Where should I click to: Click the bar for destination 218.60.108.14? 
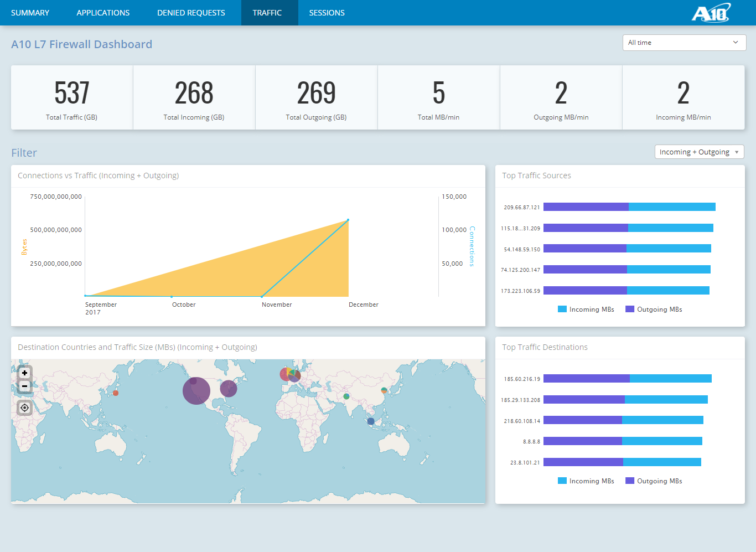623,420
